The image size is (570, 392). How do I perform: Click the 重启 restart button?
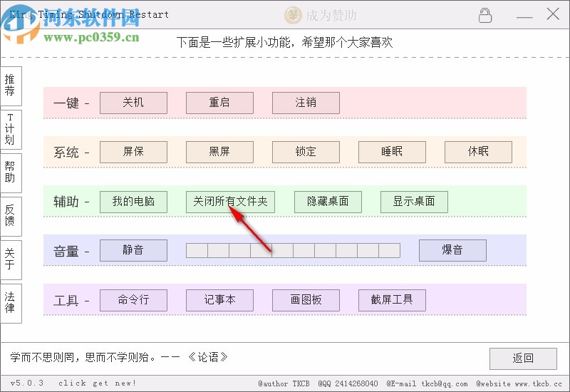point(219,103)
